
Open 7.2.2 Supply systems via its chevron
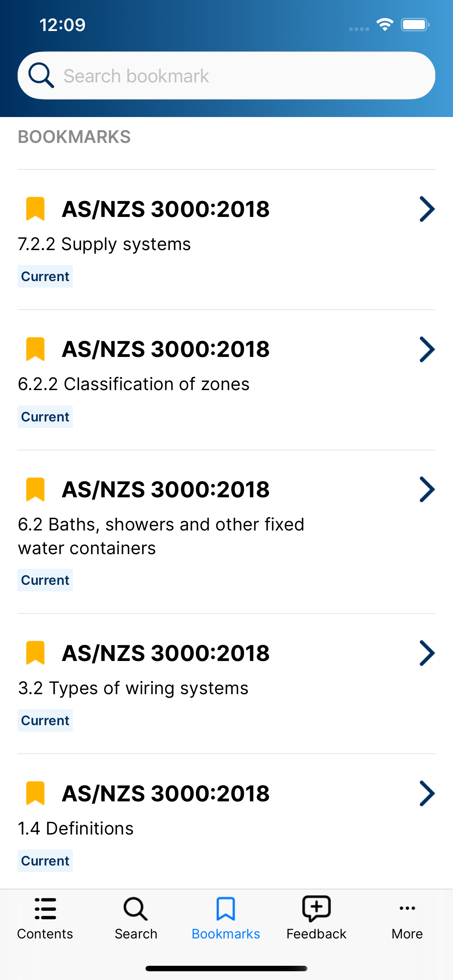coord(427,209)
